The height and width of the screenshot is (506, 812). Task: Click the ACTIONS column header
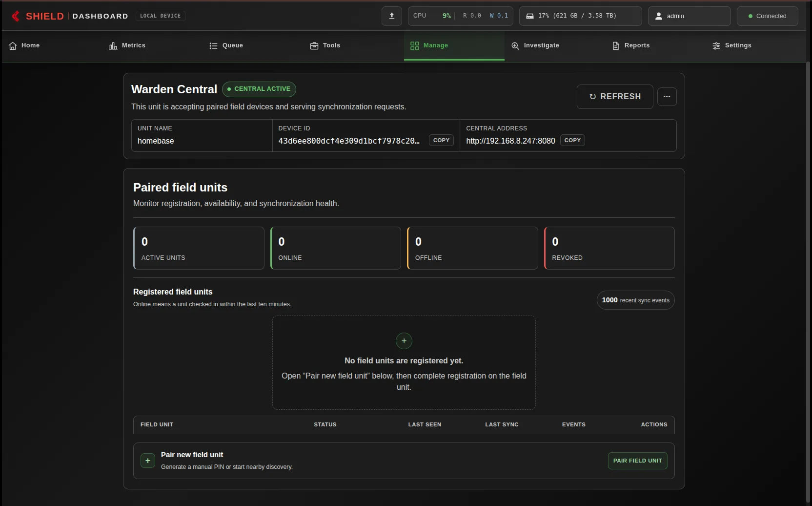654,425
